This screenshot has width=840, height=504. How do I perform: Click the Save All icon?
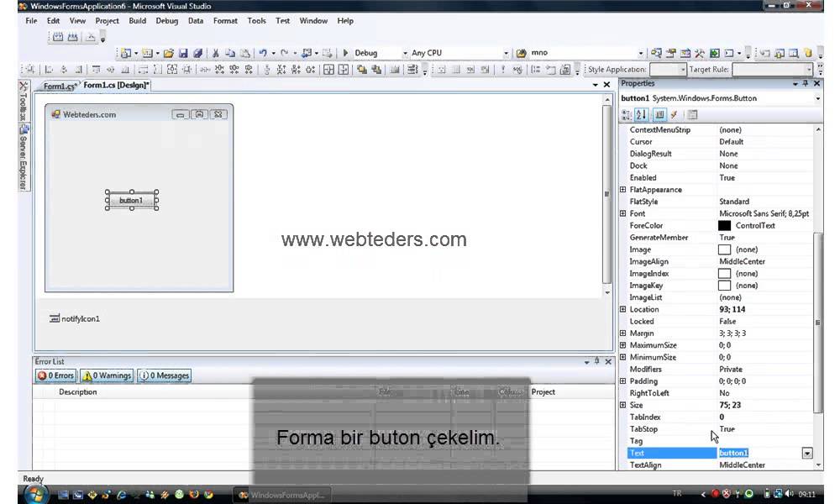click(197, 53)
